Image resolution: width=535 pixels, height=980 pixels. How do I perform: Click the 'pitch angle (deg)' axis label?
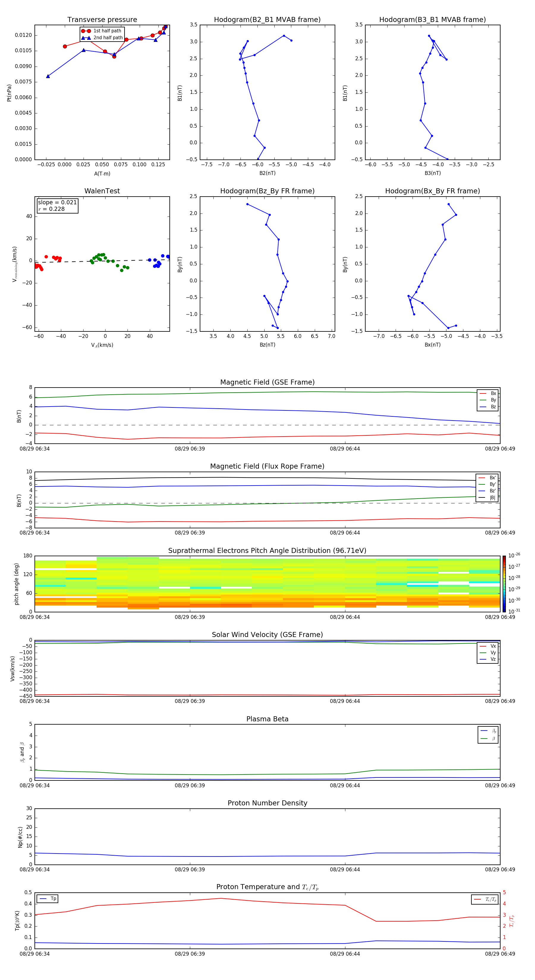click(x=16, y=584)
